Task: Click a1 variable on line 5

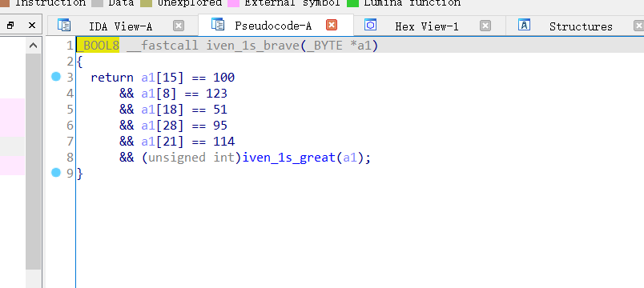Action: coord(148,110)
